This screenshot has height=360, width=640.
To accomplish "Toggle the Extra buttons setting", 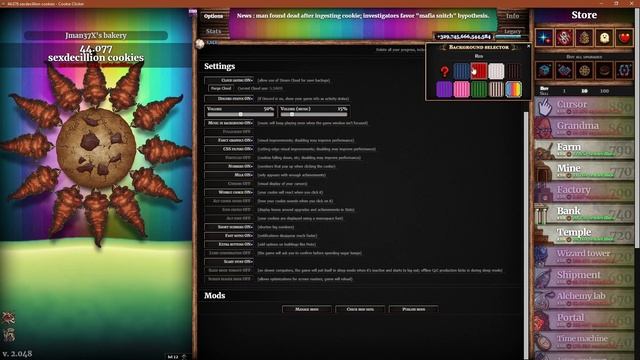I will 229,244.
